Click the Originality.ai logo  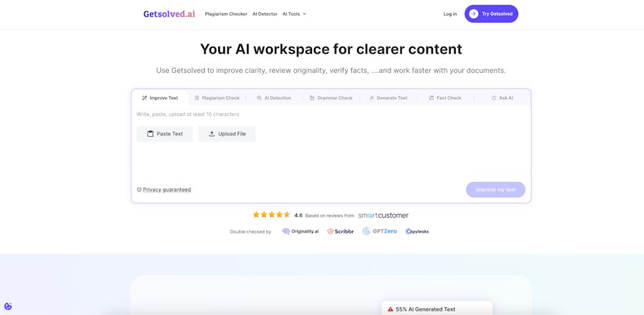301,231
